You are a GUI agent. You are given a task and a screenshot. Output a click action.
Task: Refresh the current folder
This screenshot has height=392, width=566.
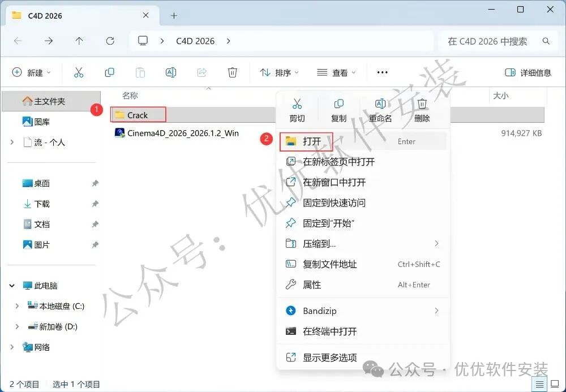[x=110, y=41]
